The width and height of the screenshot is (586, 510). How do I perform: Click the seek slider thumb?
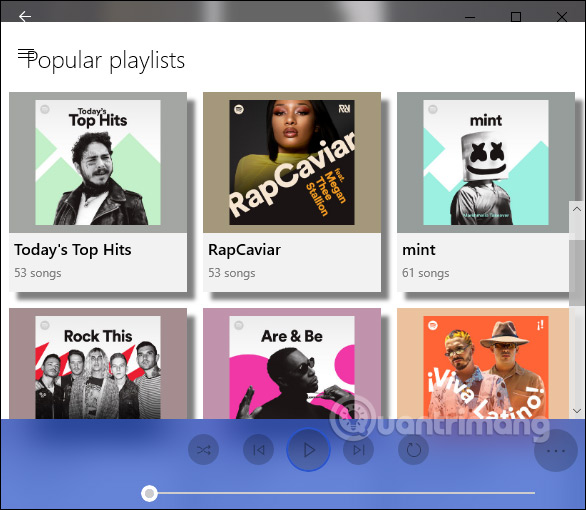(149, 494)
